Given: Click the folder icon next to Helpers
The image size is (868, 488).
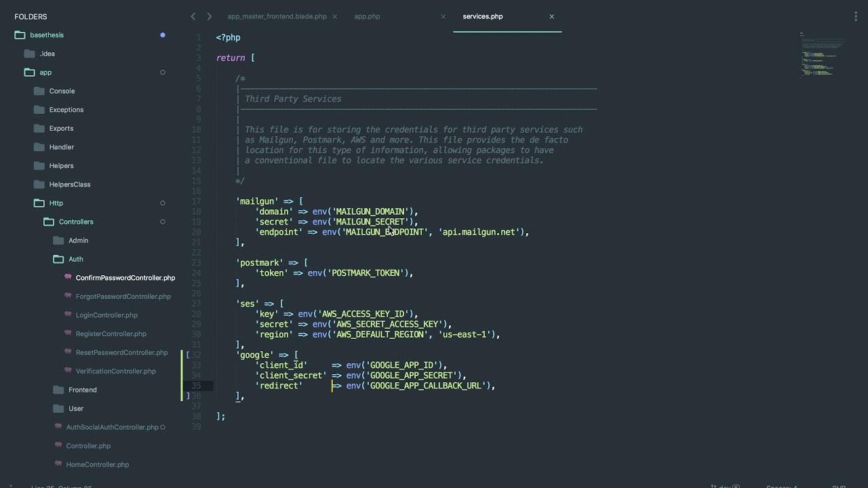Looking at the screenshot, I should (39, 165).
